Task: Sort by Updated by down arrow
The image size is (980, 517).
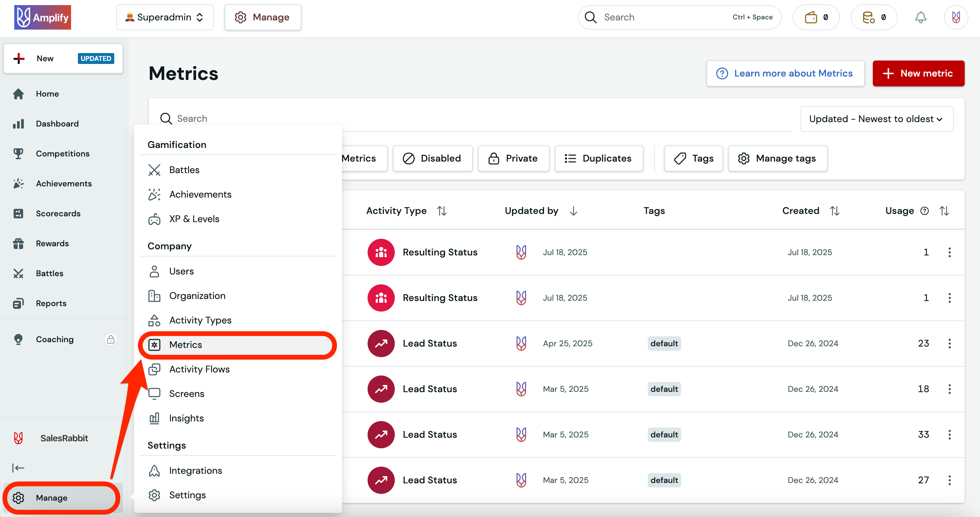Action: [573, 211]
